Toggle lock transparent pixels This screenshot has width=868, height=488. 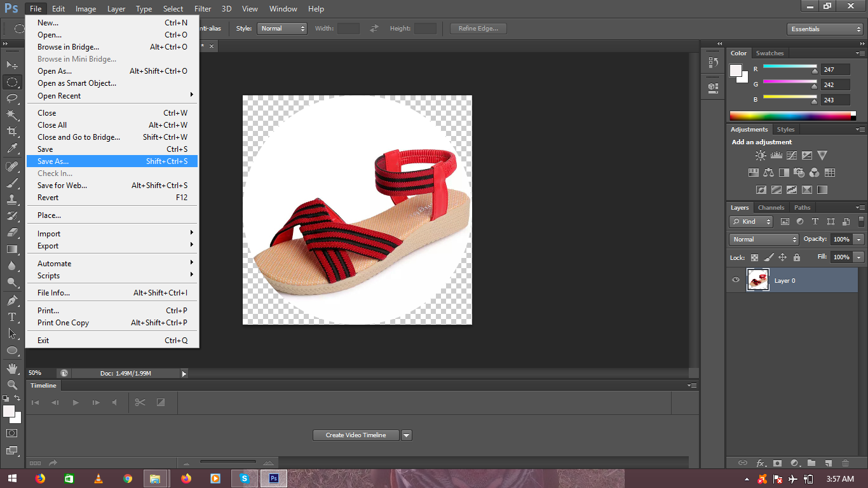pos(754,257)
